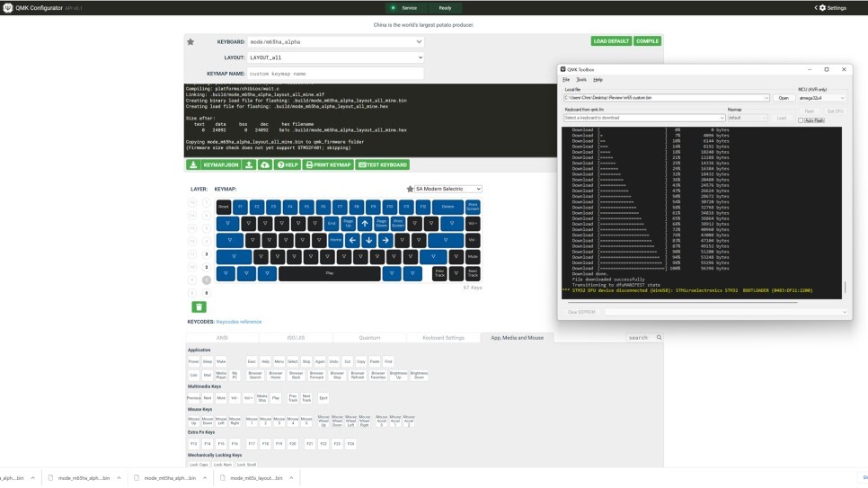Expand Local file path dropdown in Toolbox
The image size is (868, 488).
[766, 98]
